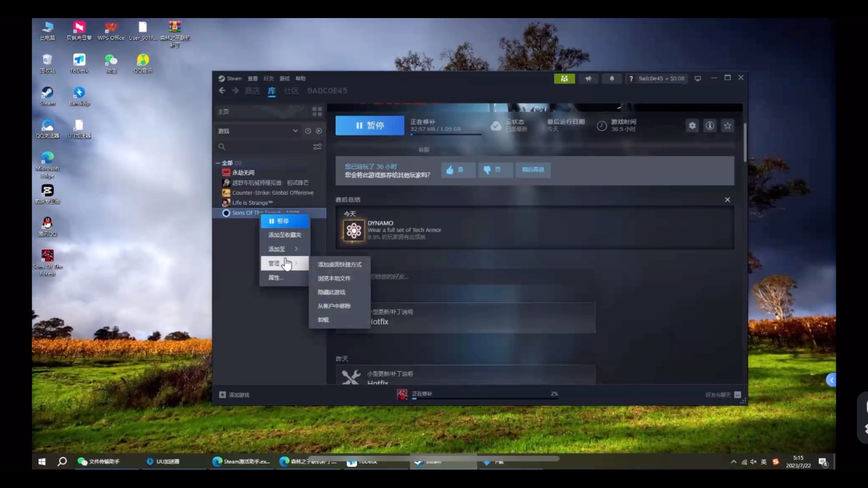This screenshot has height=488, width=868.
Task: Open the ToDesk desktop icon
Action: [79, 64]
